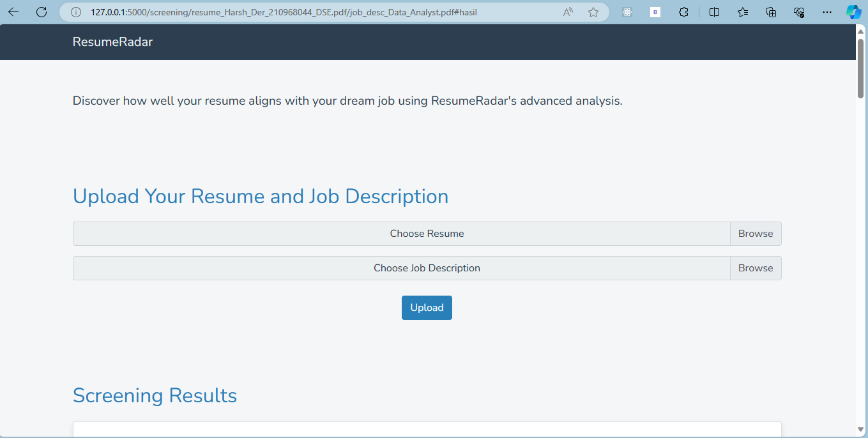Open the React Developer Tools extension
The height and width of the screenshot is (438, 868).
tap(627, 12)
